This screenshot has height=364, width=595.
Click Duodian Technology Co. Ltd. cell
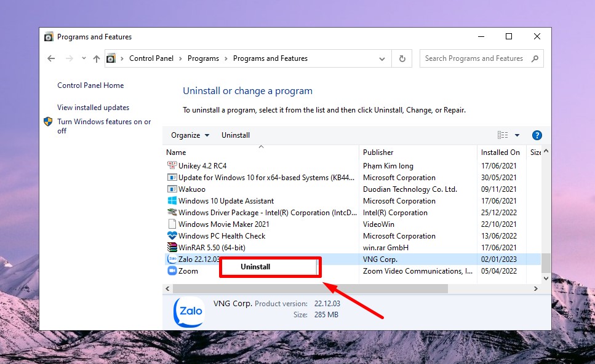(x=410, y=189)
